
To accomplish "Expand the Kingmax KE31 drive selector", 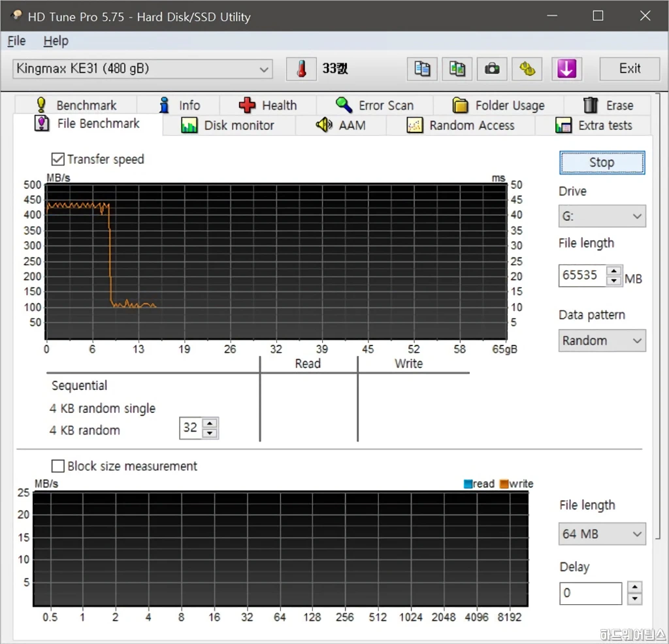I will [142, 69].
